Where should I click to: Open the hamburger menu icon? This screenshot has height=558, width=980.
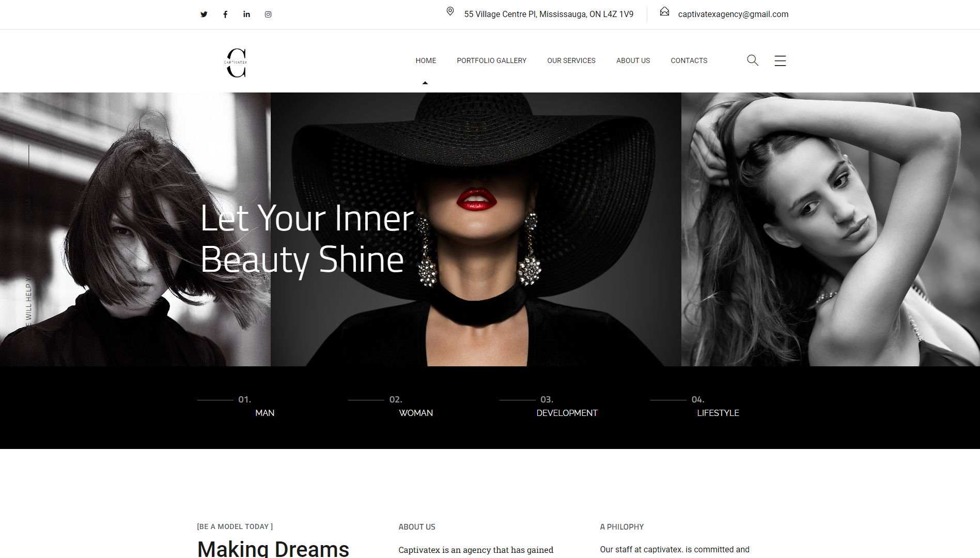point(780,60)
